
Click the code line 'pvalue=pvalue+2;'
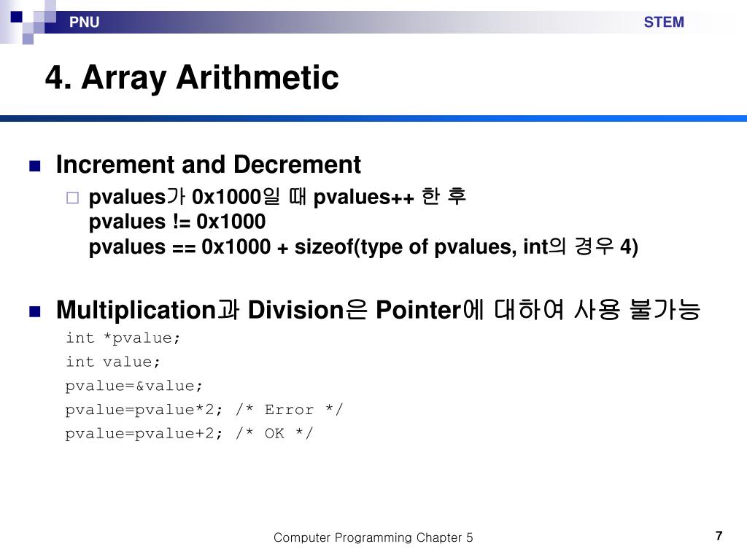pos(144,433)
